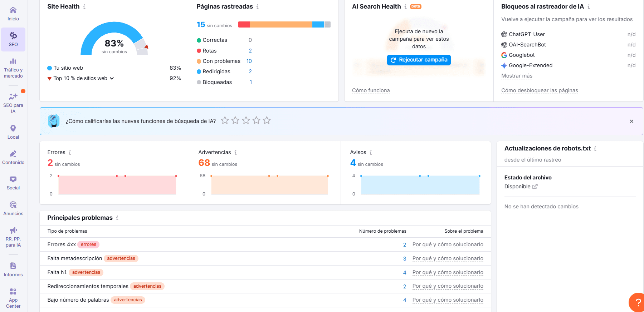The width and height of the screenshot is (644, 312).
Task: Open the Inicio home icon in sidebar
Action: (13, 14)
